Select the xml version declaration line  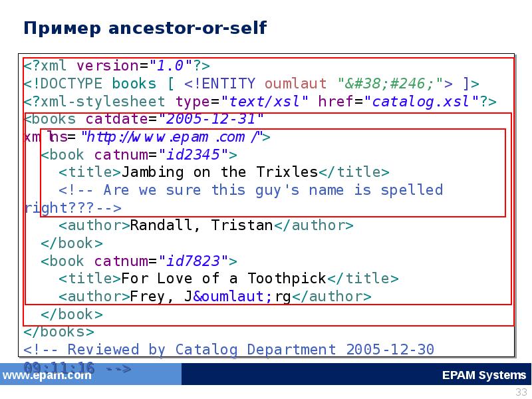coord(117,66)
